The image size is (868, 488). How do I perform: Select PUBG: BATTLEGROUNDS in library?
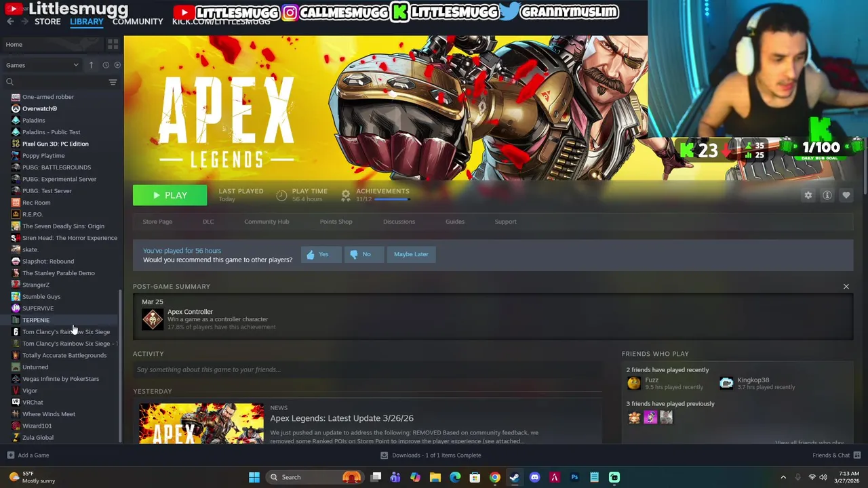[56, 167]
